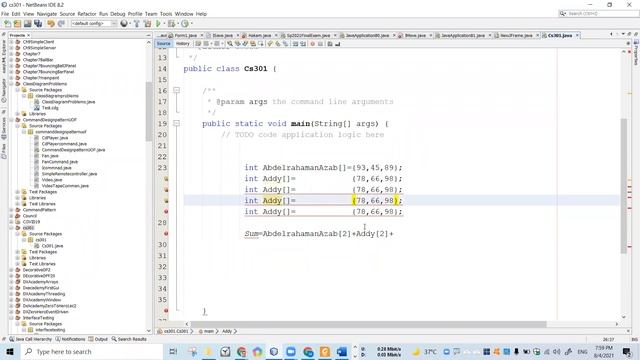Click the Undo arrow in toolbar
The image size is (640, 360).
pyautogui.click(x=51, y=24)
